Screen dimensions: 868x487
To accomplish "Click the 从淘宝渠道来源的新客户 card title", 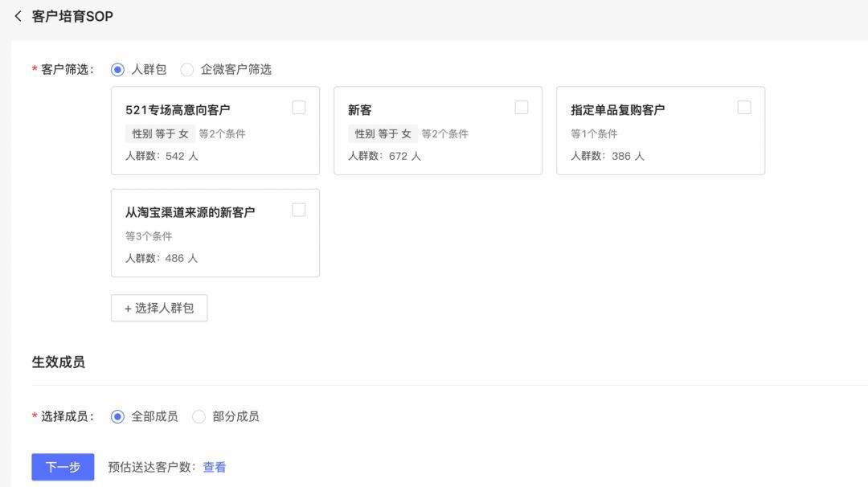I will [190, 213].
